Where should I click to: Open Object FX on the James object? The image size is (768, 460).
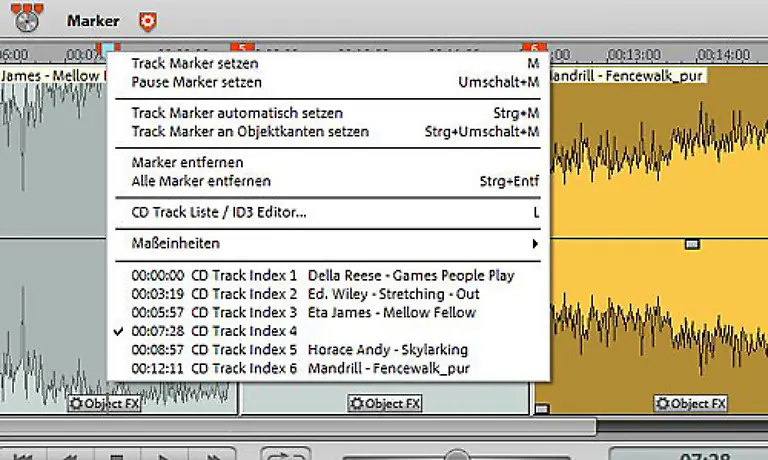[x=104, y=404]
